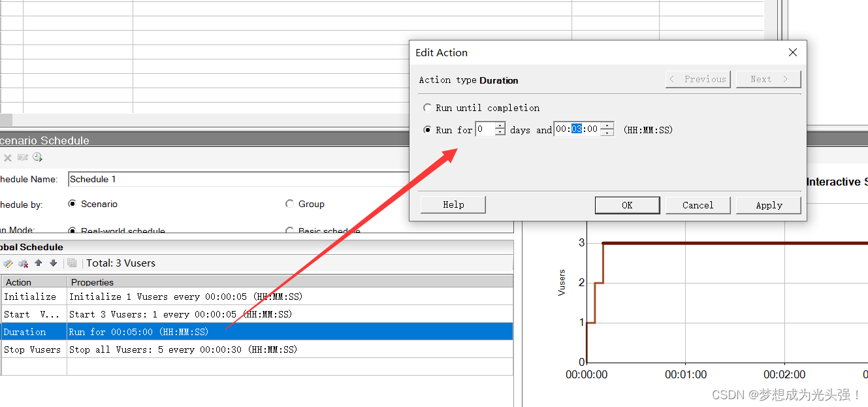Confirm with the OK button
This screenshot has width=868, height=407.
[x=627, y=204]
